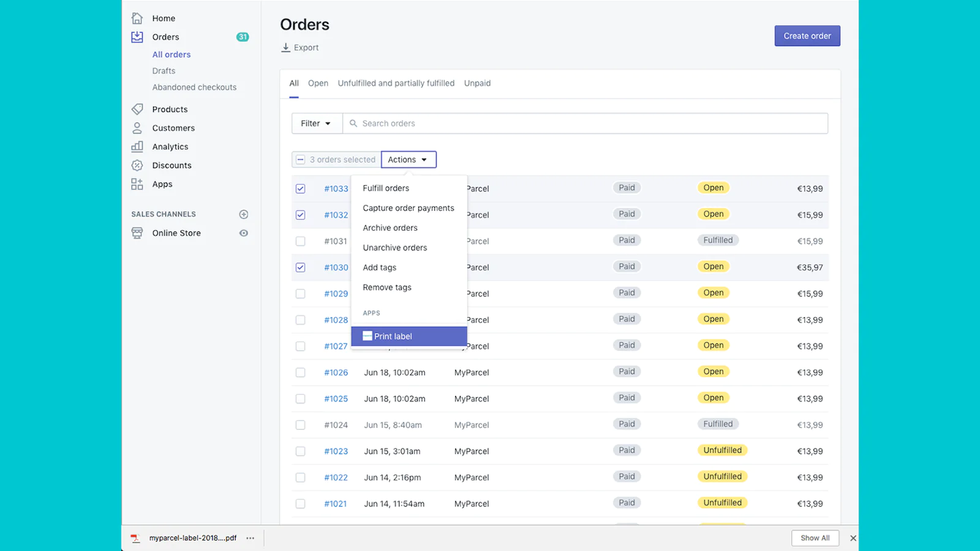Open order #1026 link
Viewport: 980px width, 551px height.
coord(336,373)
